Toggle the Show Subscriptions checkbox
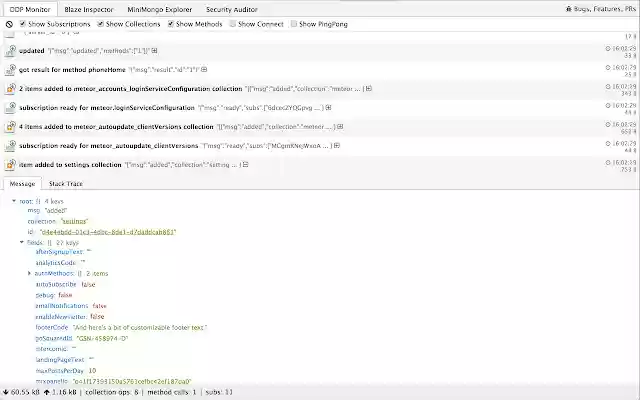The image size is (640, 400). point(23,24)
